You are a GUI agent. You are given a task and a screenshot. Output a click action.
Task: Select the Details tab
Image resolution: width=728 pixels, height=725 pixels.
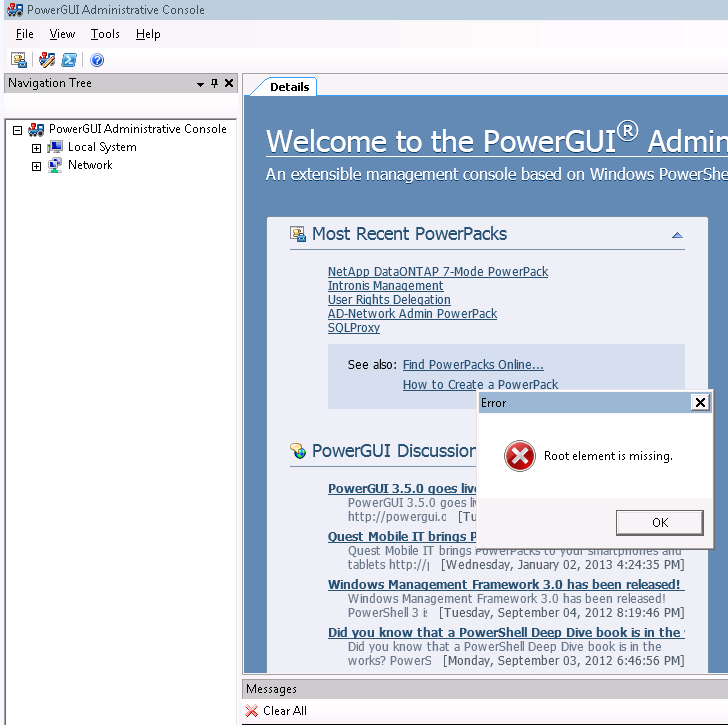point(289,87)
